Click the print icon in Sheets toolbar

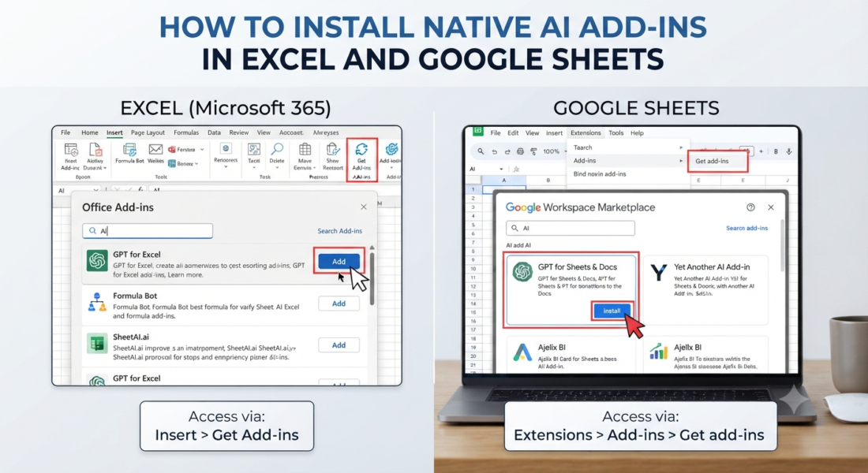pos(520,151)
